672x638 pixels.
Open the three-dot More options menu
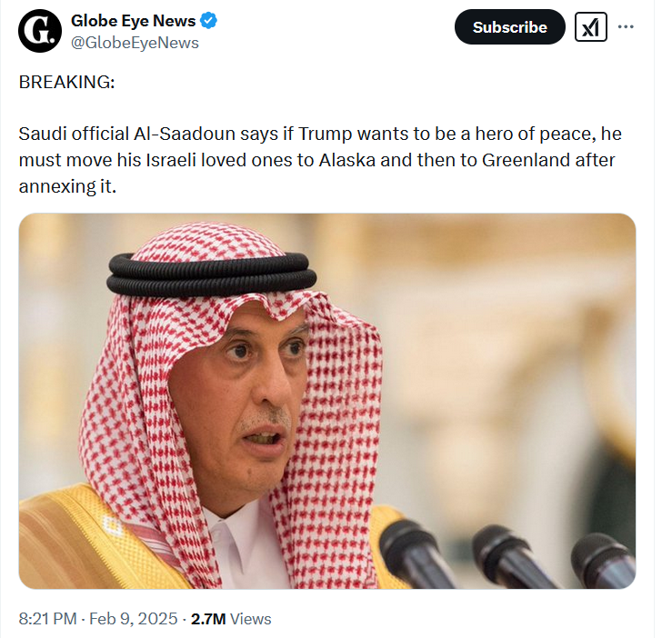point(626,26)
